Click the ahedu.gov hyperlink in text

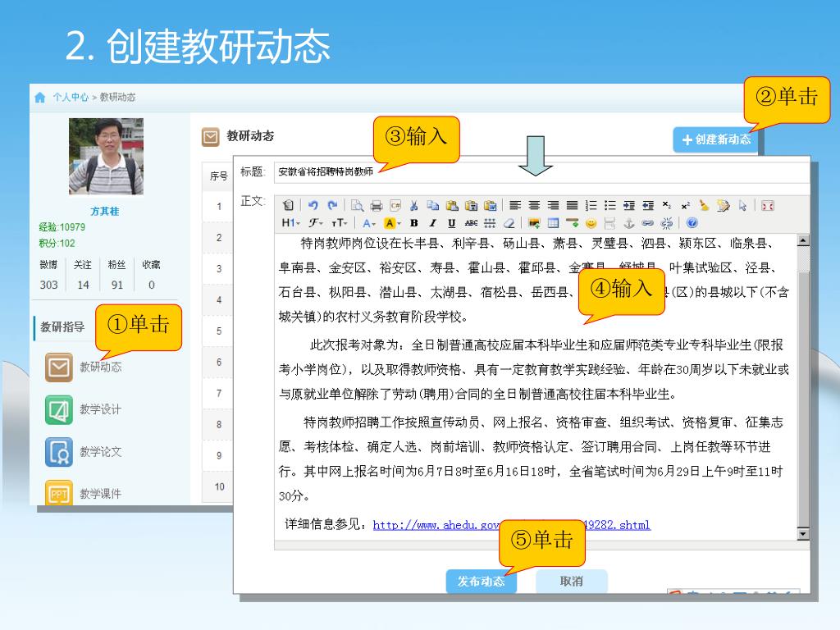(x=511, y=525)
